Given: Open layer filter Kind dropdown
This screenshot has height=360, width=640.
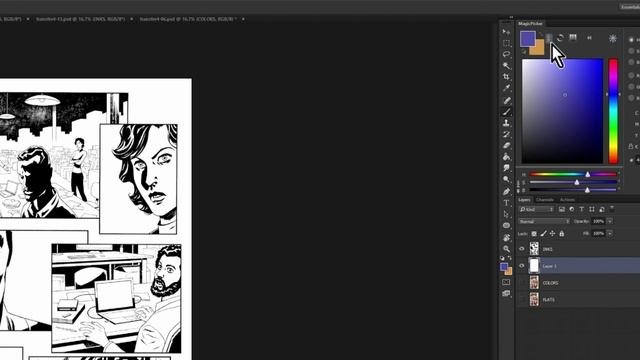Looking at the screenshot, I should click(x=536, y=209).
